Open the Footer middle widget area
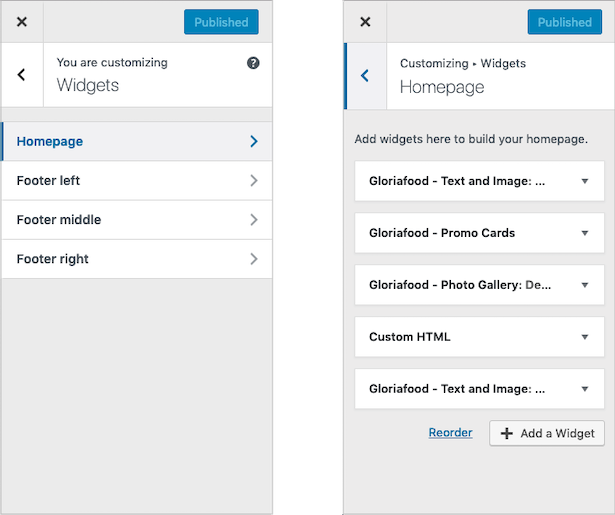 point(137,220)
